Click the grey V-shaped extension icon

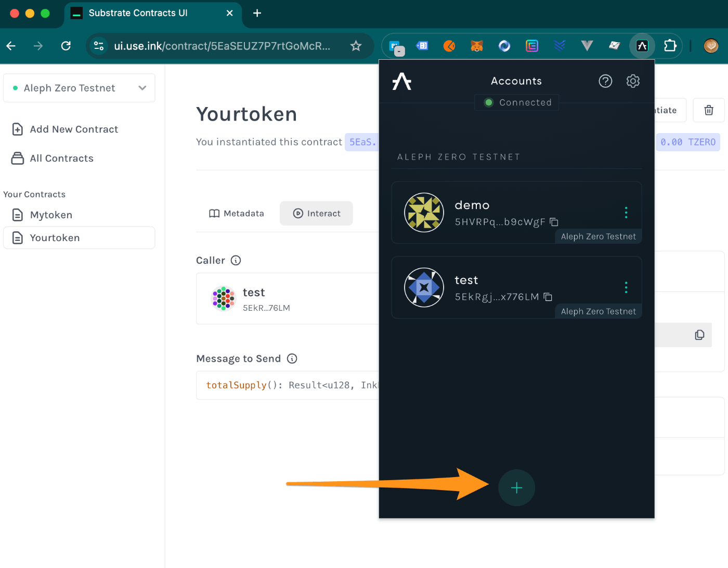(587, 46)
